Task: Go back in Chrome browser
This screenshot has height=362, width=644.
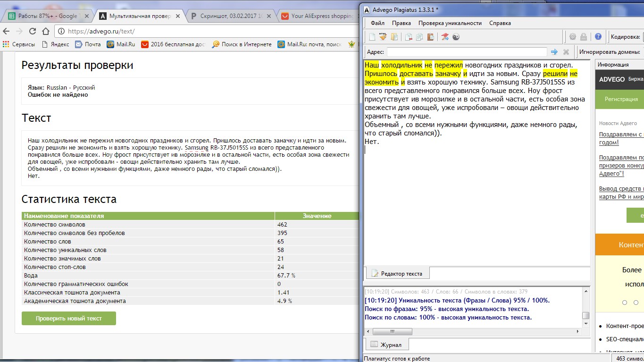Action: [6, 31]
